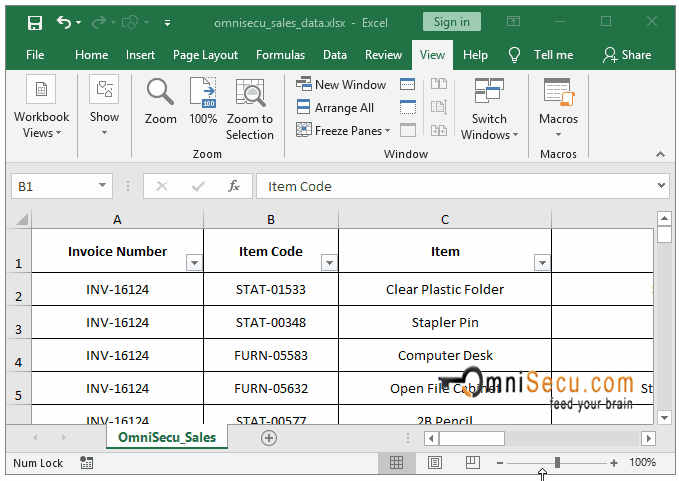This screenshot has height=481, width=679.
Task: Select column A header
Action: 117,220
